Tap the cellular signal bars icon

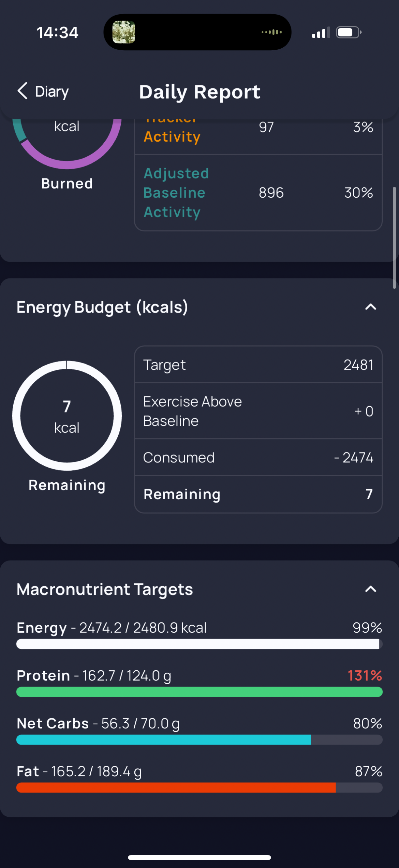pyautogui.click(x=321, y=33)
